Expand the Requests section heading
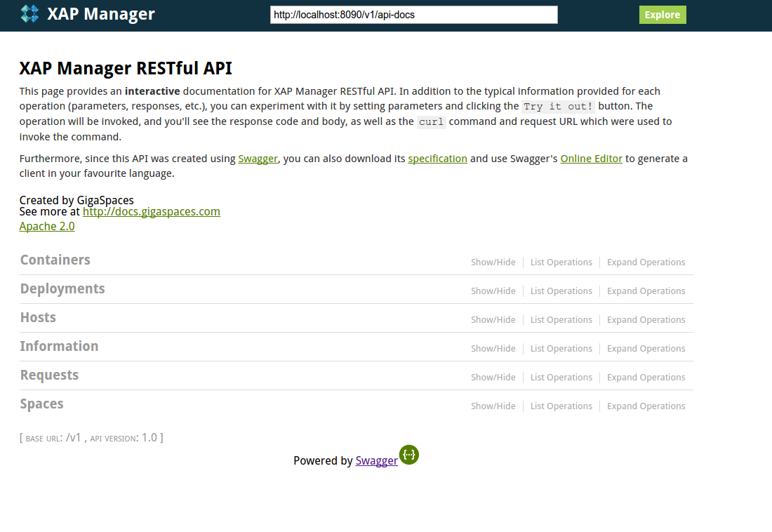 click(49, 375)
